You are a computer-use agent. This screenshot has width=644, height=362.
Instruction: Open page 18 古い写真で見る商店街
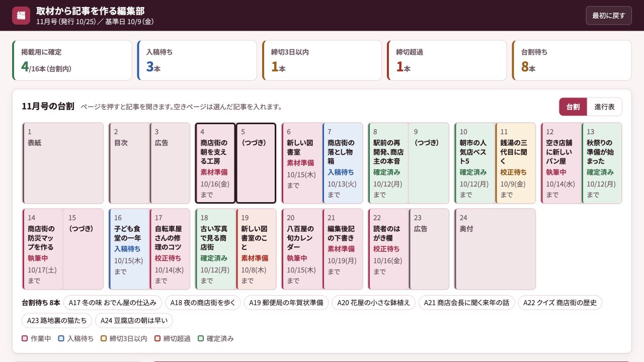(215, 249)
